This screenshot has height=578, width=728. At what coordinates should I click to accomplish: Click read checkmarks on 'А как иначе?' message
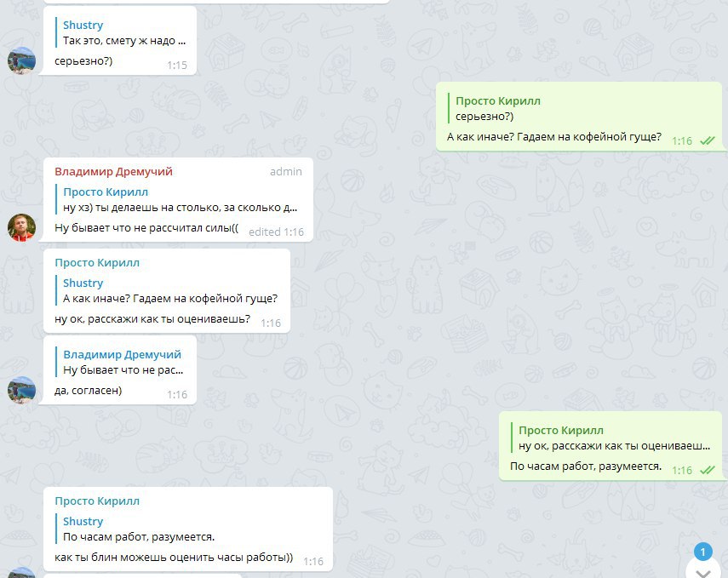click(707, 140)
